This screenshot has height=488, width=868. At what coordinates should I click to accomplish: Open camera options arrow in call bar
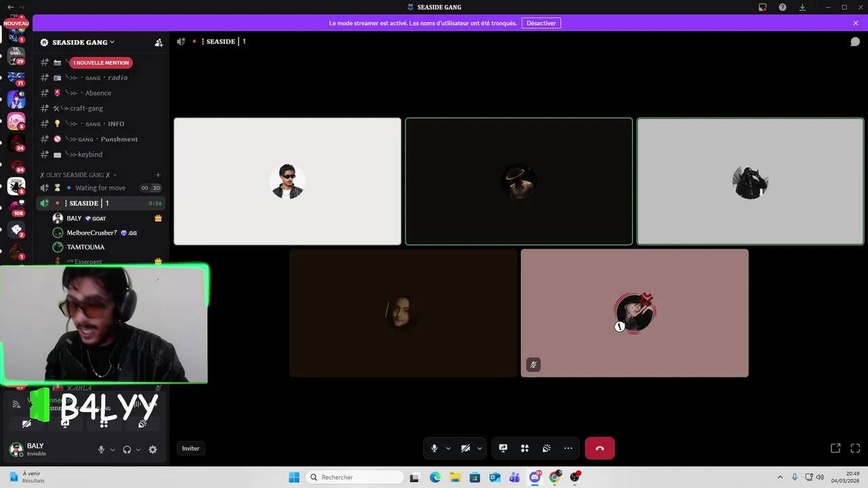coord(479,448)
